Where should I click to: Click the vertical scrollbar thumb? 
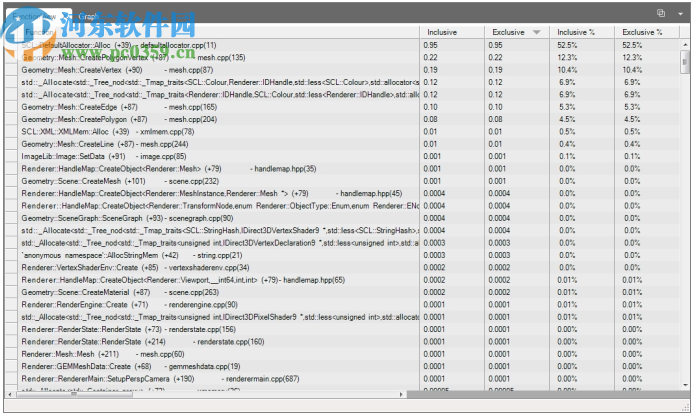[685, 61]
